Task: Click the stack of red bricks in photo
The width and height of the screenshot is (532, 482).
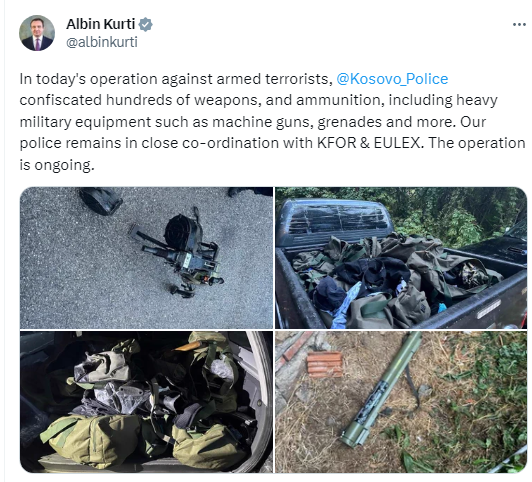Action: click(325, 364)
